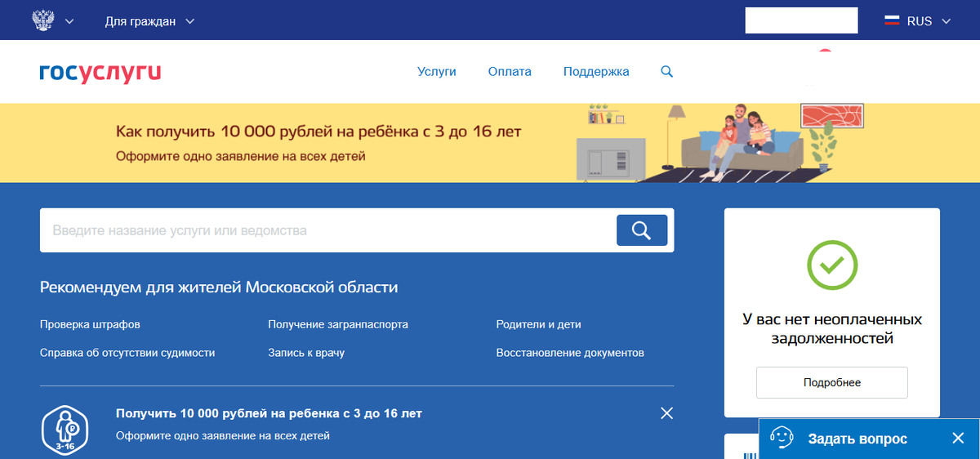Open the RUS language selector
This screenshot has width=980, height=459.
click(918, 21)
